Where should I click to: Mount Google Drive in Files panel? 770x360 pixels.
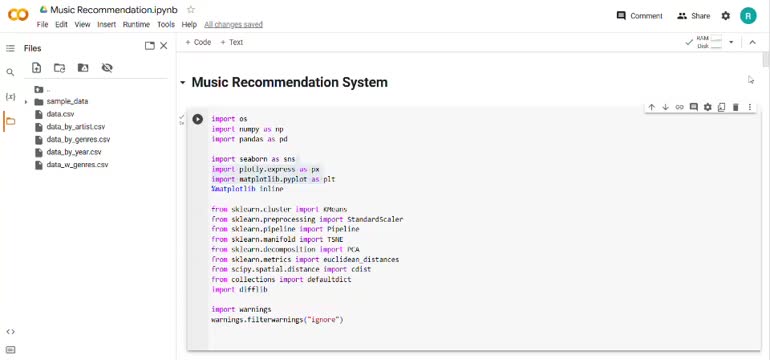83,68
